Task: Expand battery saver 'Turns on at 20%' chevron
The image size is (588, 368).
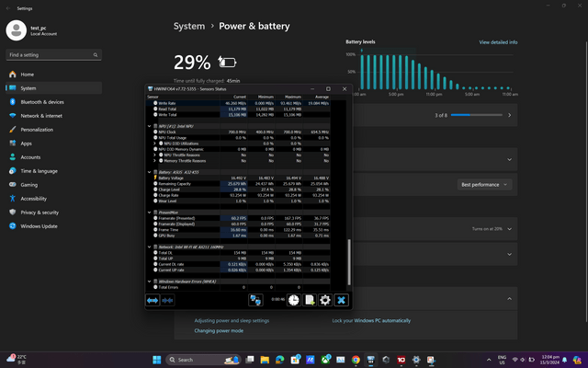Action: tap(509, 229)
